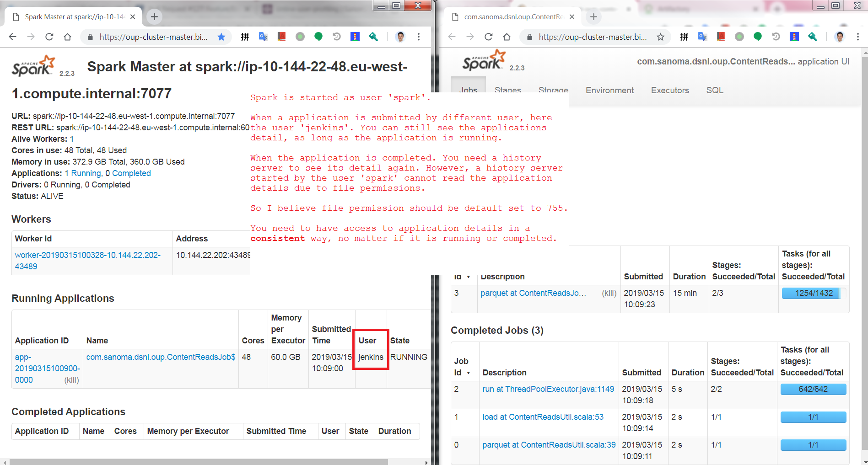Open a new tab in the right browser
868x465 pixels.
[x=593, y=17]
